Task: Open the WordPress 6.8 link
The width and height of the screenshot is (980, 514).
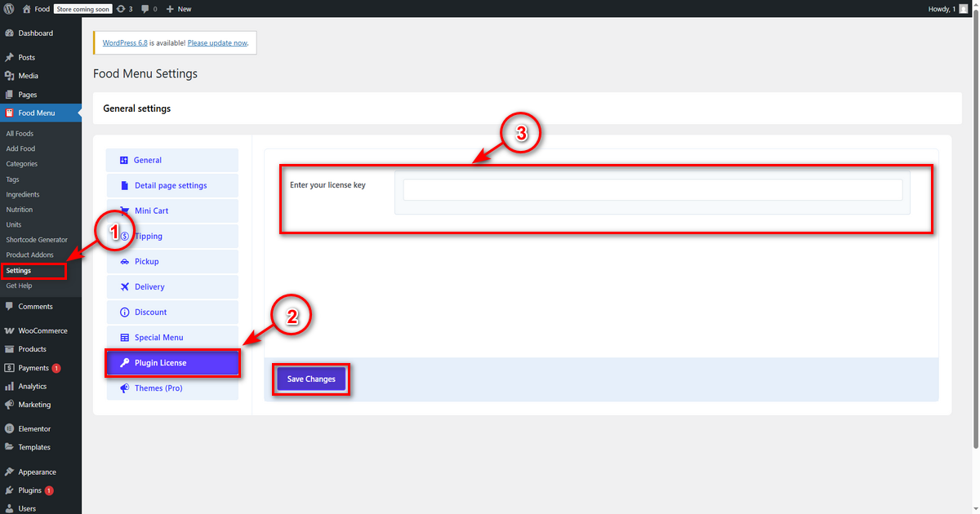Action: tap(125, 42)
